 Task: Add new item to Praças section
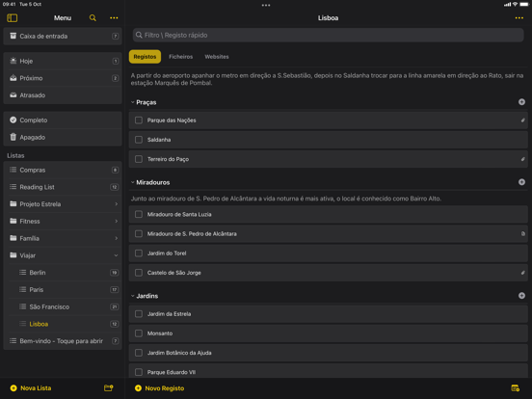coord(521,102)
